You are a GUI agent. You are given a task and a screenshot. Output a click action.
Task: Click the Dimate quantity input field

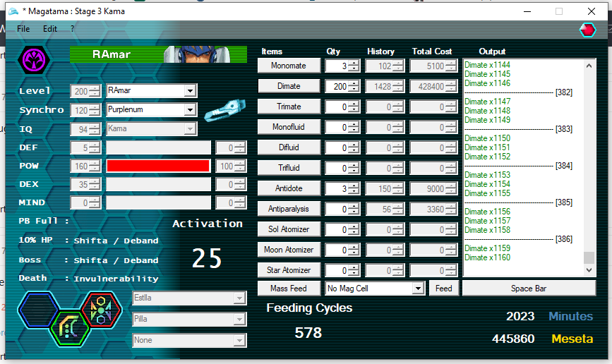336,86
